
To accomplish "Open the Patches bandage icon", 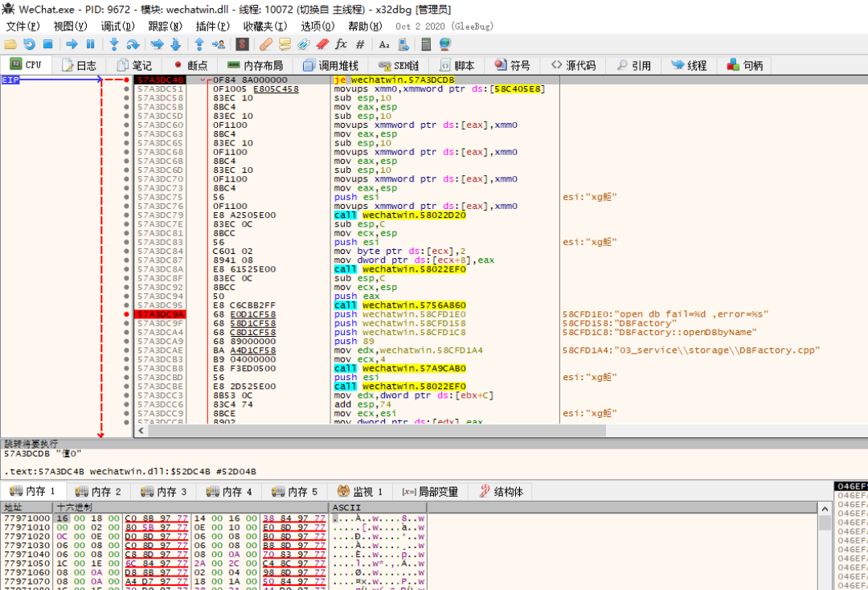I will (x=266, y=44).
